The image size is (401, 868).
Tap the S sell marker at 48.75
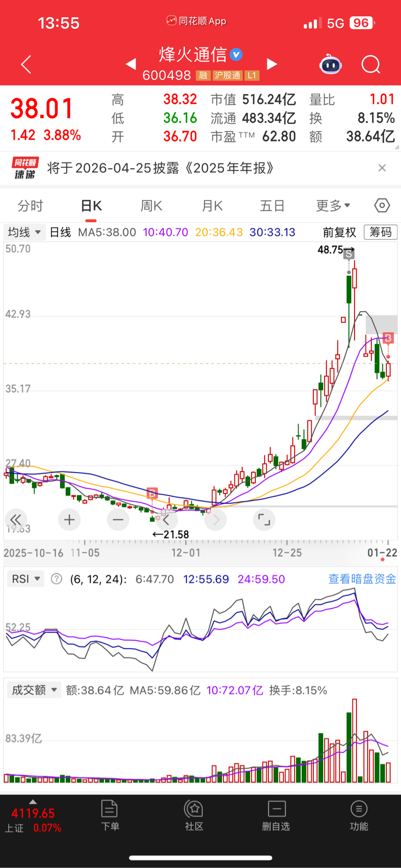tap(349, 254)
